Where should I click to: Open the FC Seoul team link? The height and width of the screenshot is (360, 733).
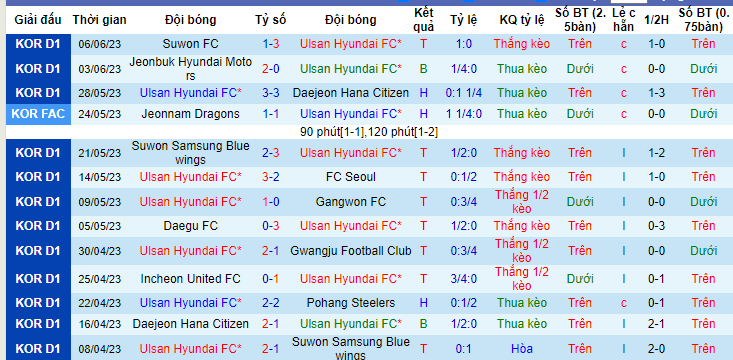tap(351, 177)
